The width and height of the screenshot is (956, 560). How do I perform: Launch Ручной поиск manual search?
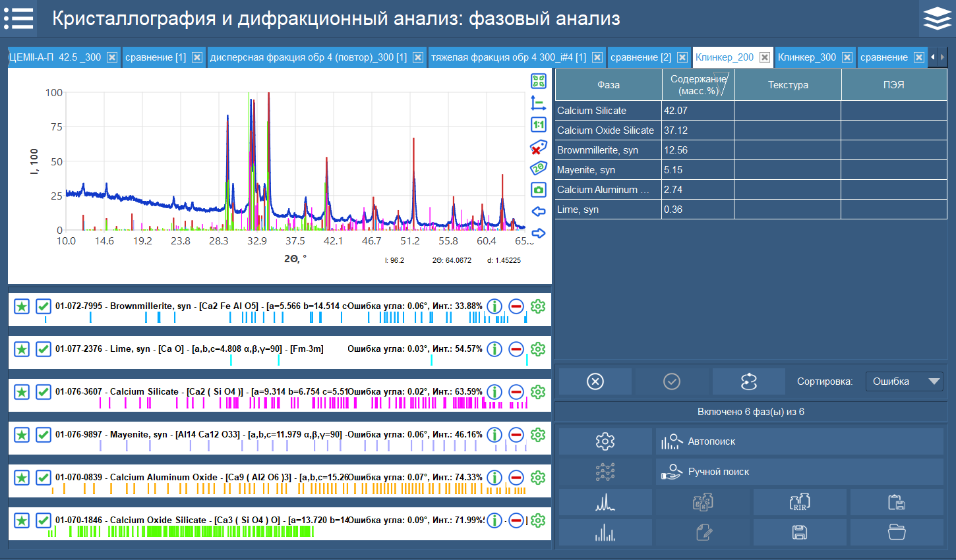(798, 471)
